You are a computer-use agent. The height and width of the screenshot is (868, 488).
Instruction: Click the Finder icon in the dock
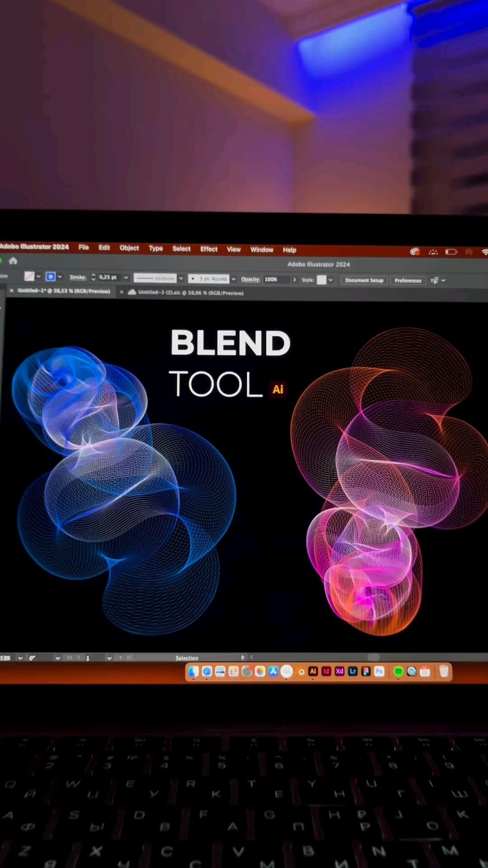(x=193, y=671)
